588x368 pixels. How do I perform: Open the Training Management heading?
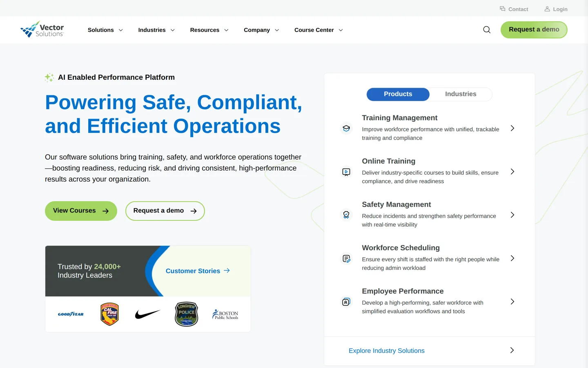click(399, 118)
